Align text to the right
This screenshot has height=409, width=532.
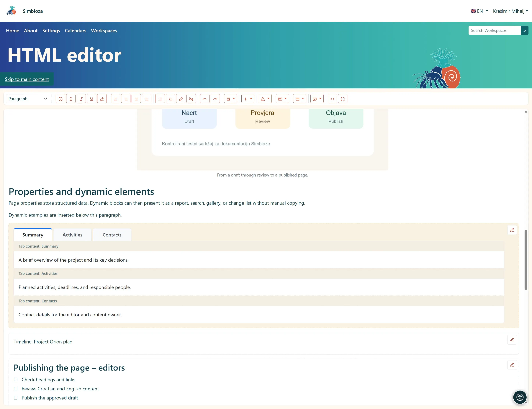136,99
